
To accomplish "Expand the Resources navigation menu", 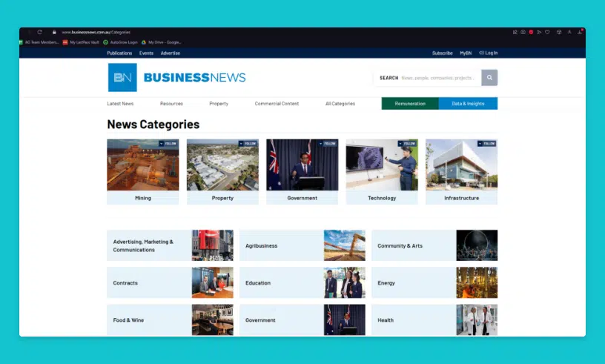I will click(171, 104).
